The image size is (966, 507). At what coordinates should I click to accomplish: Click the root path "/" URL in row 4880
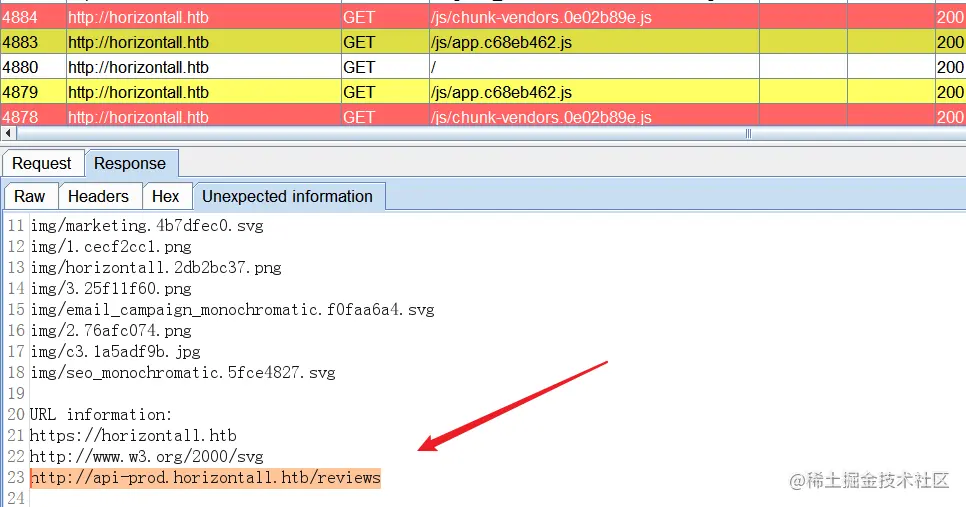[x=434, y=67]
